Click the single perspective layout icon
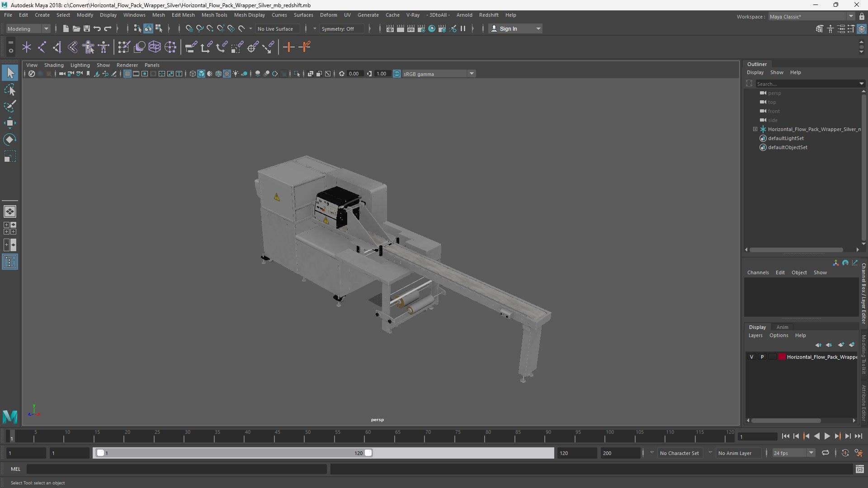The width and height of the screenshot is (868, 488). point(10,211)
